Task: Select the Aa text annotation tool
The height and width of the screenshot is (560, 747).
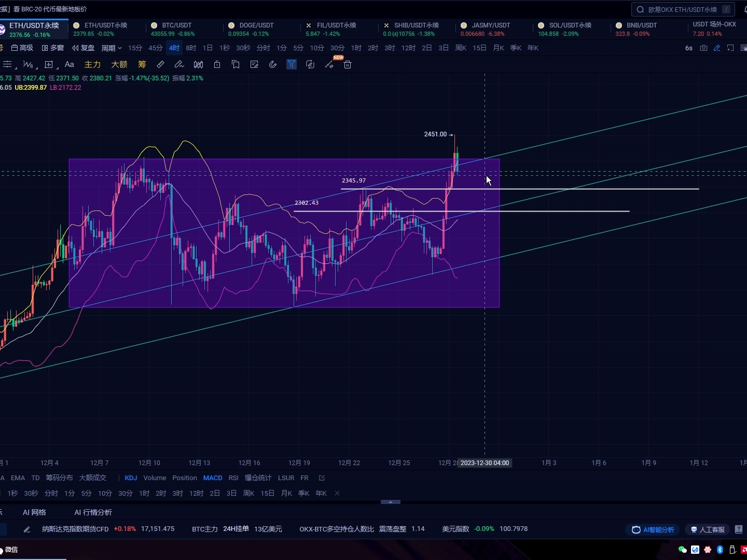Action: [x=69, y=64]
